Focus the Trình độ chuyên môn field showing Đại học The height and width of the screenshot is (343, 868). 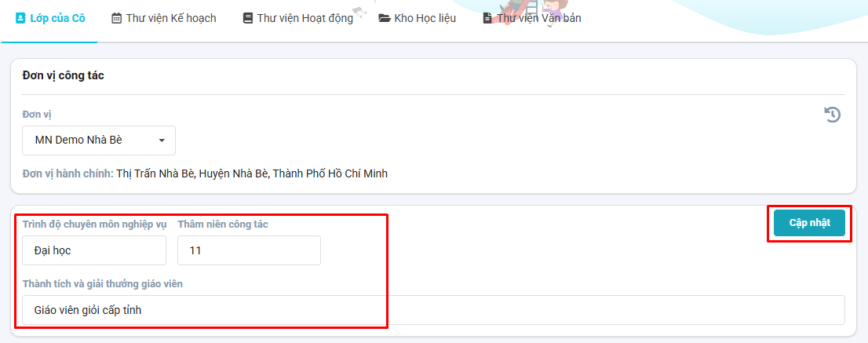pyautogui.click(x=94, y=250)
